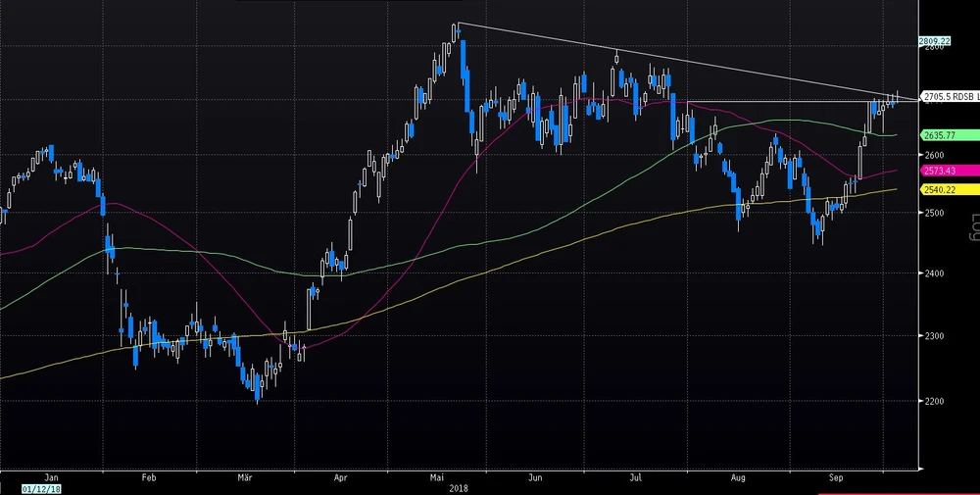The height and width of the screenshot is (495, 980).
Task: Click the magenta 2573.43 moving average label
Action: (x=937, y=171)
